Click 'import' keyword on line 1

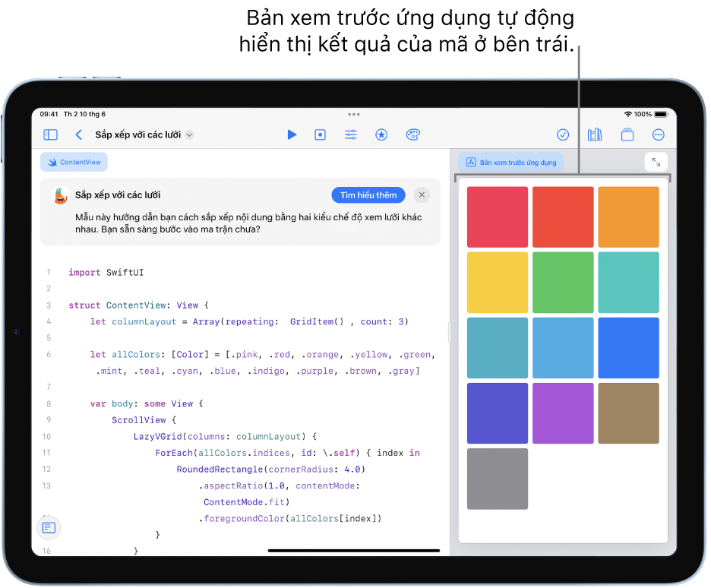click(x=84, y=273)
